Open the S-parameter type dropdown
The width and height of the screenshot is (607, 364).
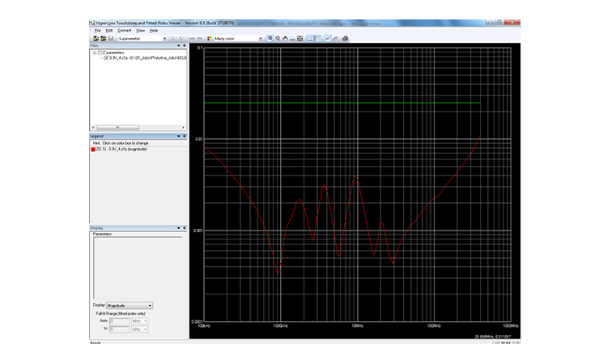click(164, 39)
